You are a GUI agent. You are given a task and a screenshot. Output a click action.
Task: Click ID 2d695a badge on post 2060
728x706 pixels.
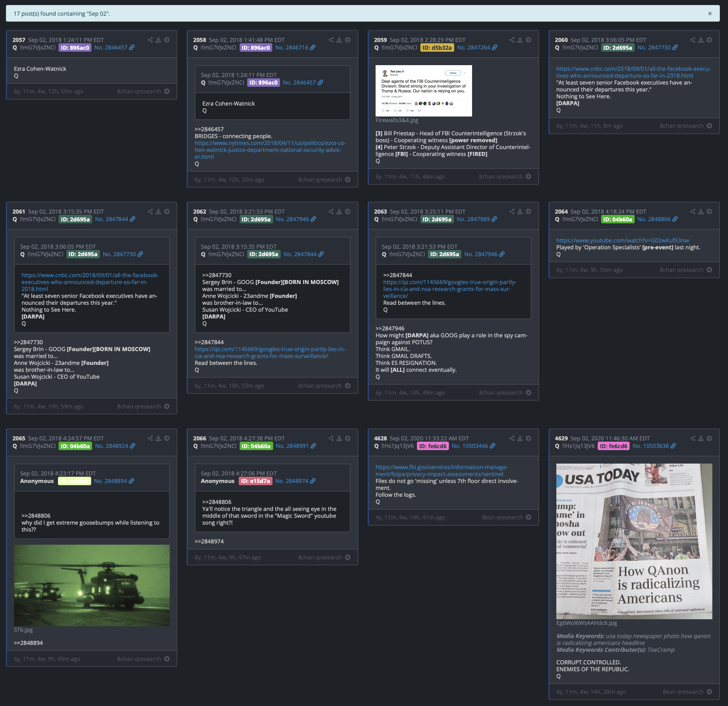point(618,48)
